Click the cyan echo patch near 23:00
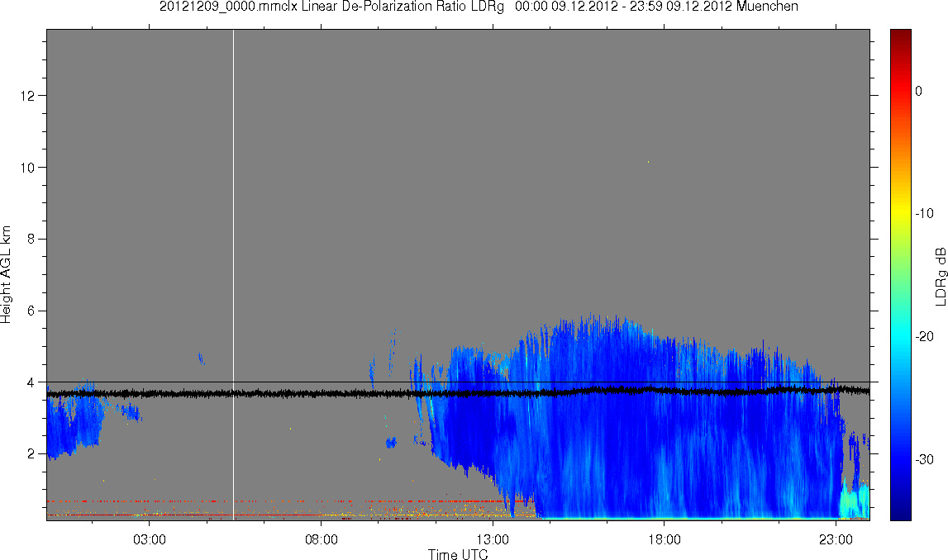The image size is (948, 560). click(x=855, y=501)
